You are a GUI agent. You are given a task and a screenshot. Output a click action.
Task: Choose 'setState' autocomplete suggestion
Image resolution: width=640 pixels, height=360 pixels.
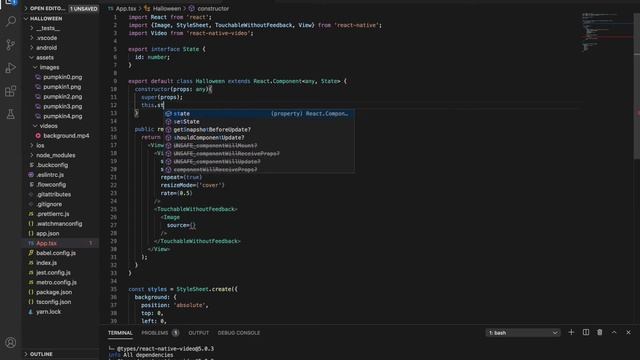coord(259,122)
